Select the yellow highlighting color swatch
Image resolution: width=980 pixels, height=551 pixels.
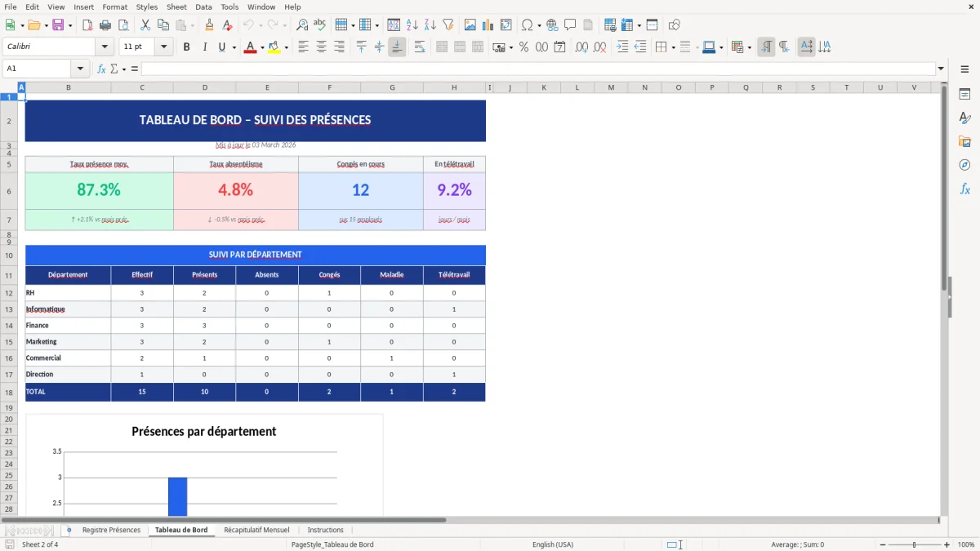pos(273,51)
